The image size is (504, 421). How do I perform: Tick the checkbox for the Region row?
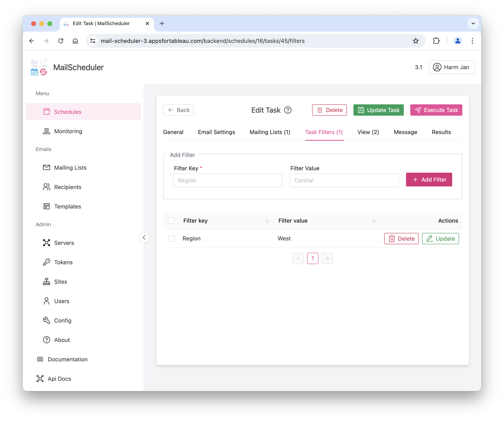(171, 239)
